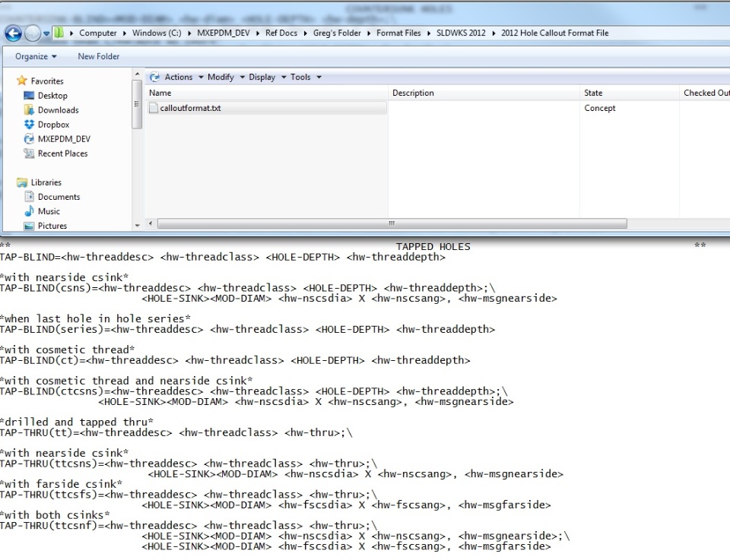Open Downloads in Favorites
This screenshot has width=730, height=560.
(x=59, y=109)
